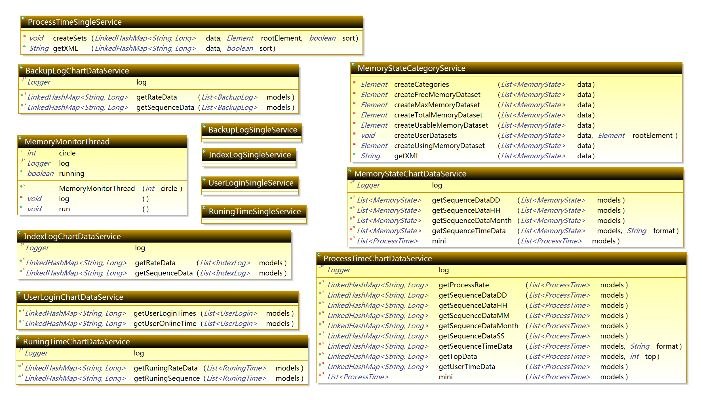Screen dimensions: 702x400
Task: Select the IndexLogSingleService class box
Action: [x=248, y=156]
